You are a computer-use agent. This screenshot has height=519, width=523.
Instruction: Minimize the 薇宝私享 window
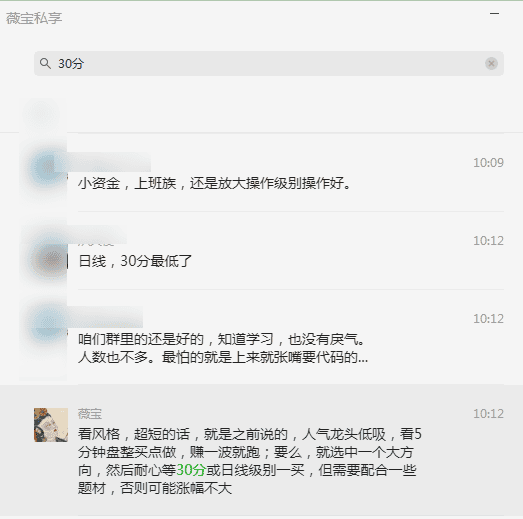point(495,14)
